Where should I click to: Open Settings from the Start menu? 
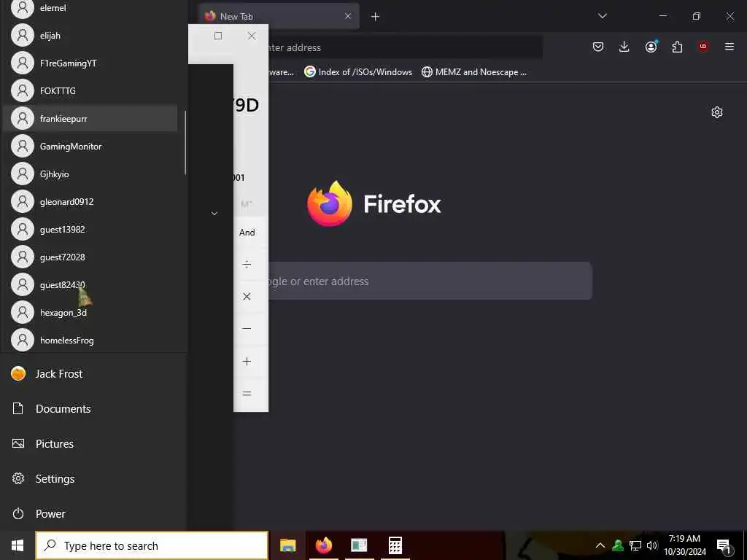pyautogui.click(x=93, y=478)
